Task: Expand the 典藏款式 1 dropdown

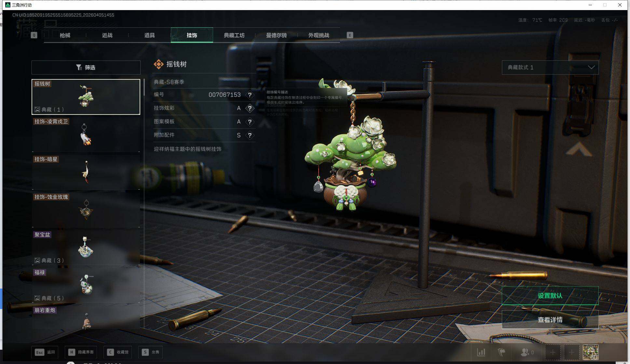Action: point(550,67)
